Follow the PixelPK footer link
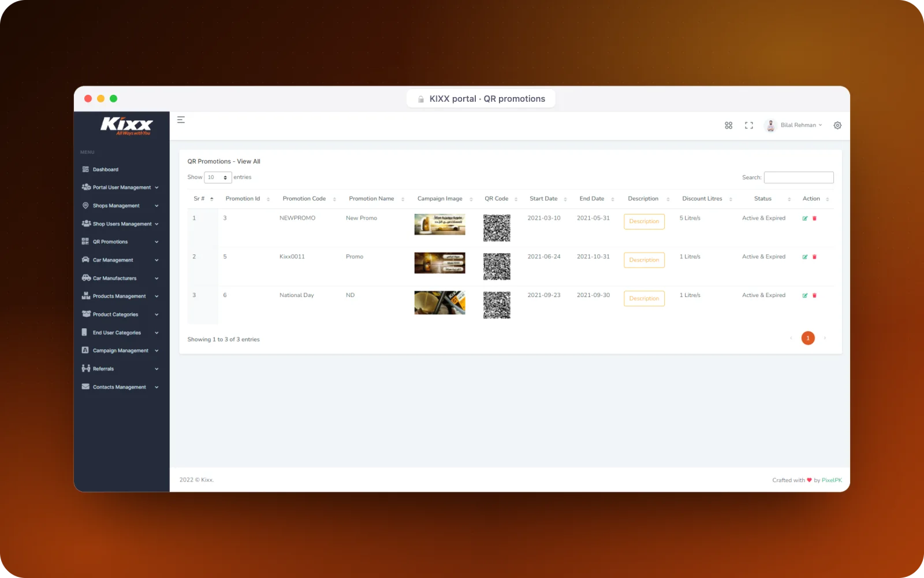 tap(832, 480)
